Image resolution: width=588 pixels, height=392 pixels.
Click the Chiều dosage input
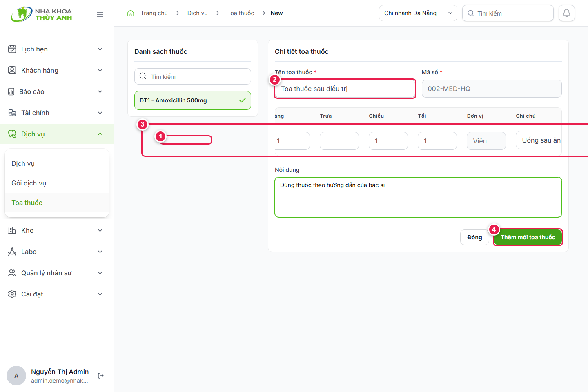(x=388, y=141)
